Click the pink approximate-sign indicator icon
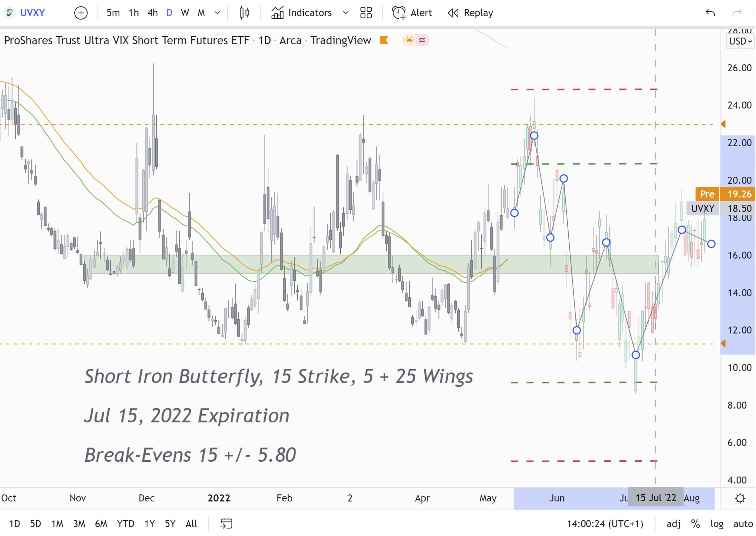 click(422, 40)
